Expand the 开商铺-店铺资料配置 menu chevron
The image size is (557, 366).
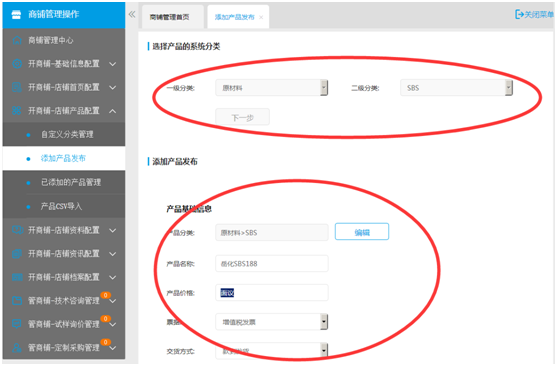coord(113,231)
